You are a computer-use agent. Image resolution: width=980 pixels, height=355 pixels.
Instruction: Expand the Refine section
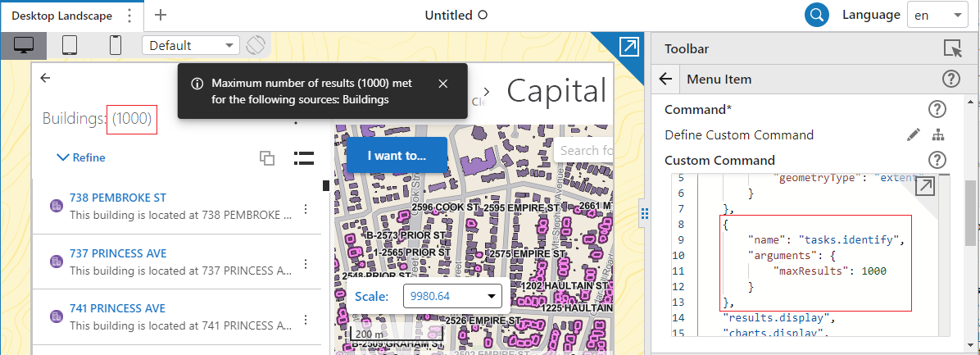(80, 157)
